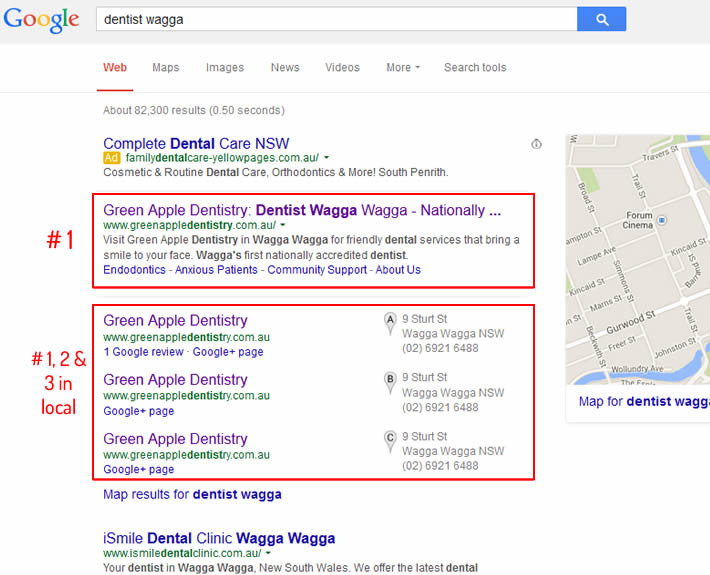The width and height of the screenshot is (710, 575).
Task: Open the News tab
Action: [285, 67]
